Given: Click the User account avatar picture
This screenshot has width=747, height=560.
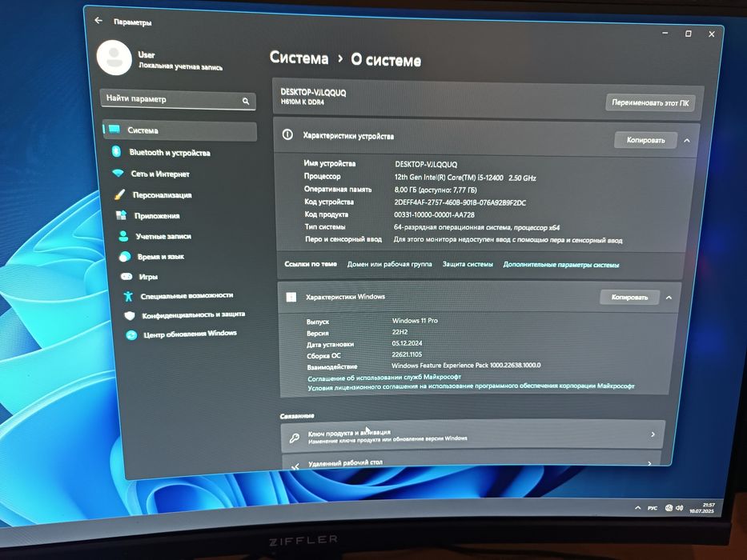Looking at the screenshot, I should 114,58.
